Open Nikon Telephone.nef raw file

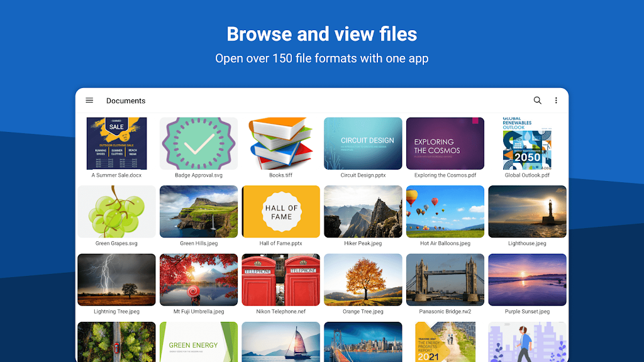[280, 280]
